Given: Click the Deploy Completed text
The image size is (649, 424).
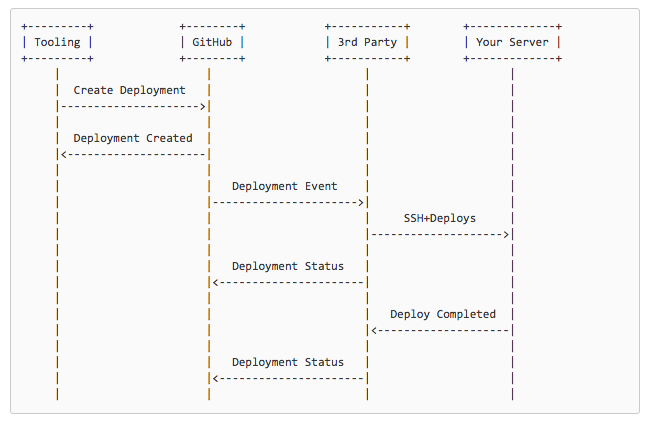Looking at the screenshot, I should [x=443, y=314].
